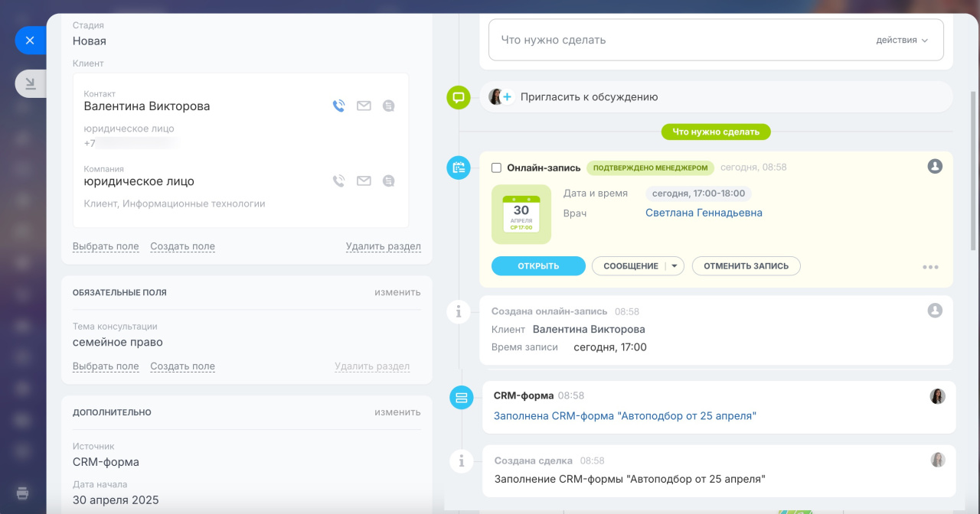Click the Что нужно сделать input field

[674, 40]
